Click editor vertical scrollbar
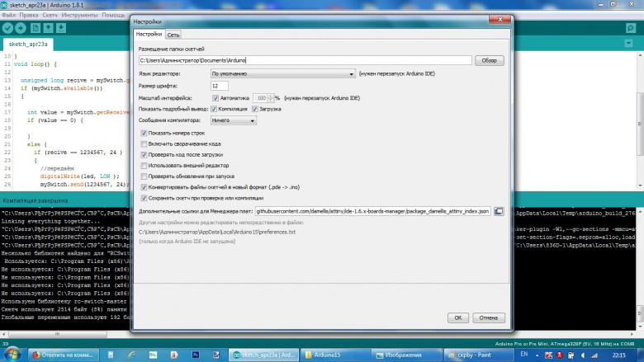 (641, 123)
